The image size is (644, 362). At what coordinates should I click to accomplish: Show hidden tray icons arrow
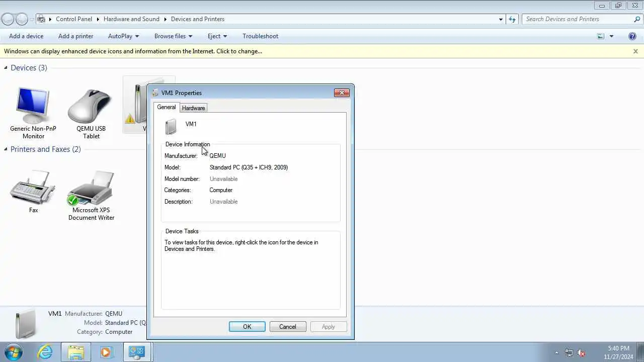click(x=556, y=352)
